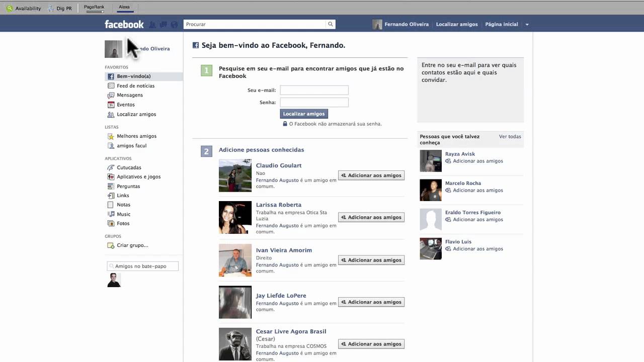
Task: Click the amigos facul list icon
Action: 111,146
